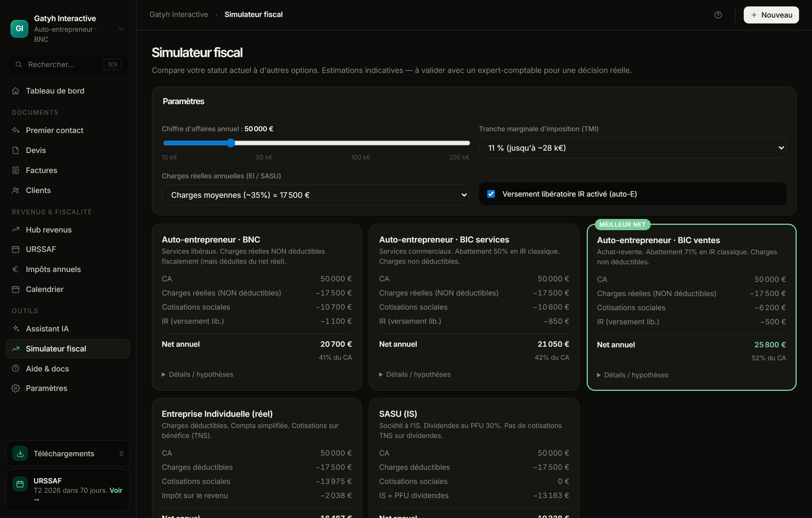Click the Impôts annuels euro icon
812x518 pixels.
[16, 270]
